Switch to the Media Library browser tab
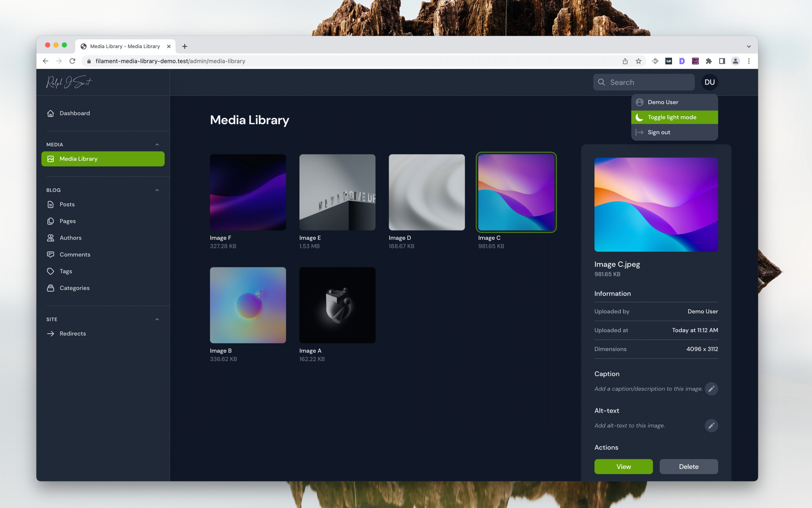This screenshot has width=812, height=508. pyautogui.click(x=125, y=46)
